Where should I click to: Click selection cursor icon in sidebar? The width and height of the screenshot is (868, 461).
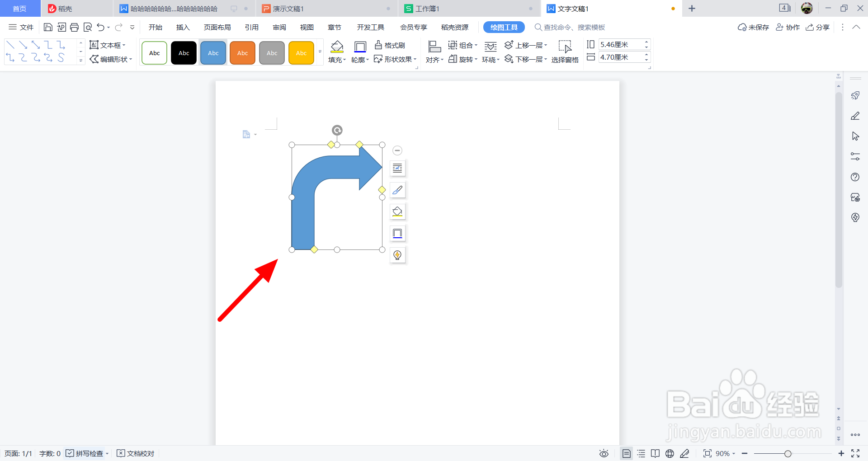855,136
